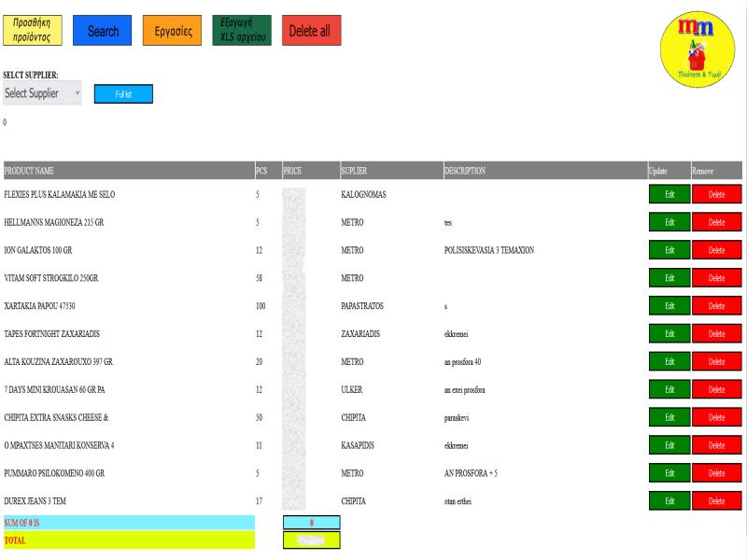Edit the FLEXIES PLUS KALAMAKIA row

(669, 194)
